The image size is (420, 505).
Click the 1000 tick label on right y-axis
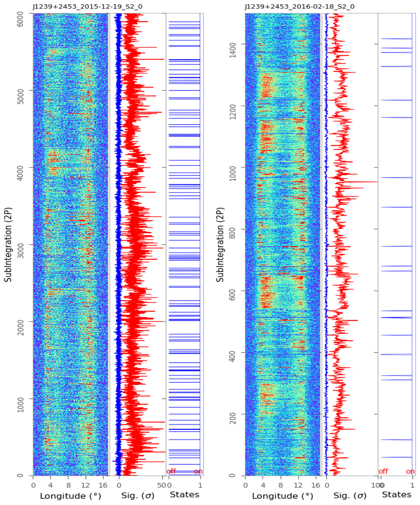coord(233,167)
